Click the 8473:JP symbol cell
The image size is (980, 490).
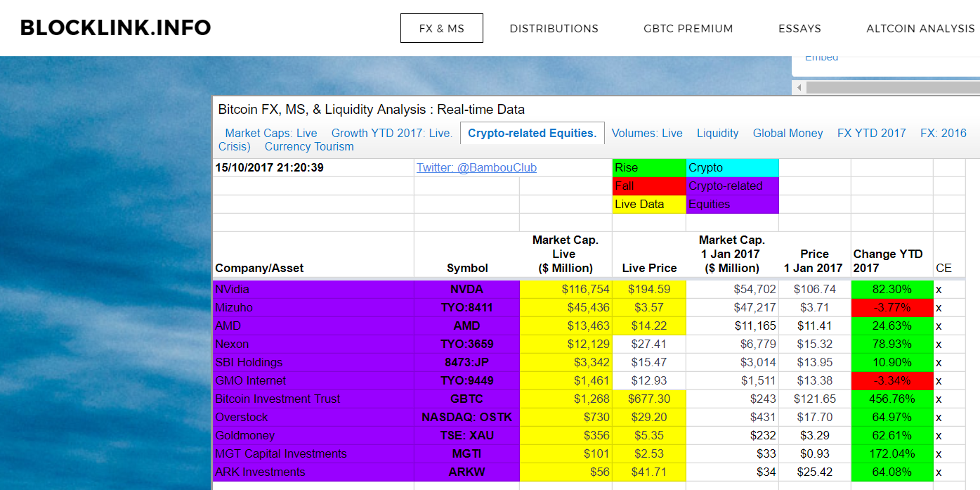pos(467,362)
